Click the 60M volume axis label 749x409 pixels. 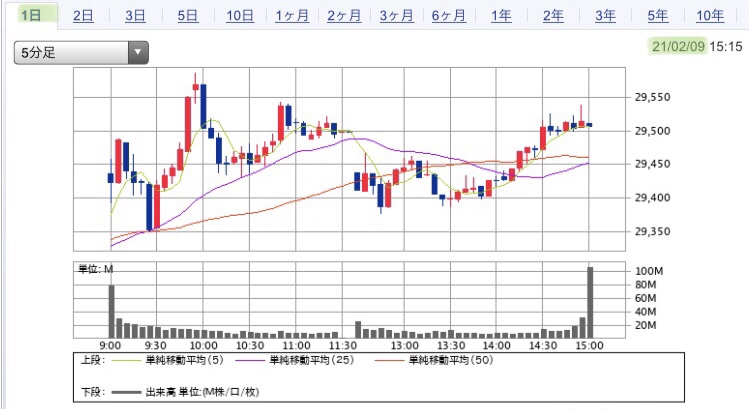pyautogui.click(x=645, y=298)
